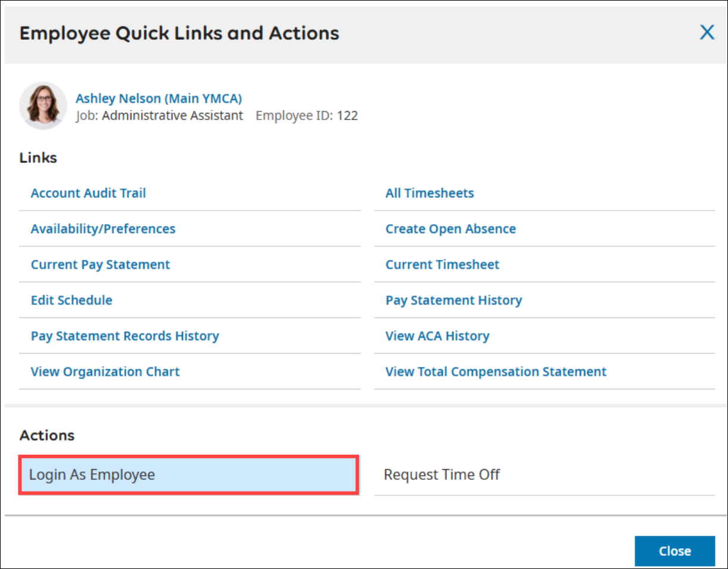Open the Current Timesheet link
Screen dimensions: 728x569
click(x=442, y=265)
